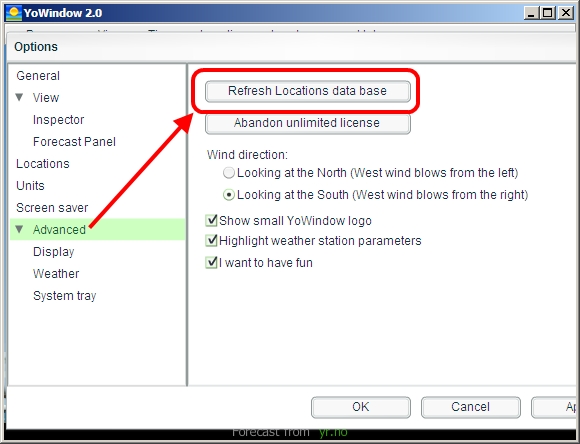580x444 pixels.
Task: Toggle I want to have fun checkbox
Action: tap(211, 262)
